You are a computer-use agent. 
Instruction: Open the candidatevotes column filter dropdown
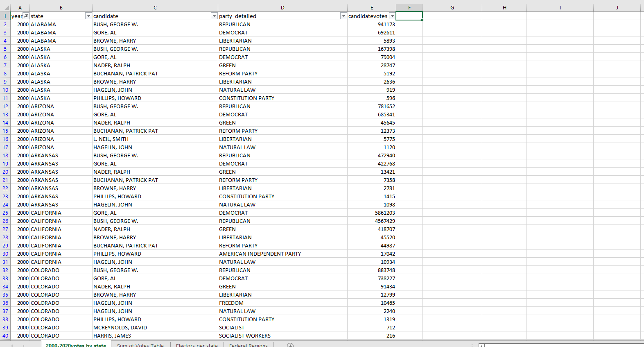pos(392,16)
